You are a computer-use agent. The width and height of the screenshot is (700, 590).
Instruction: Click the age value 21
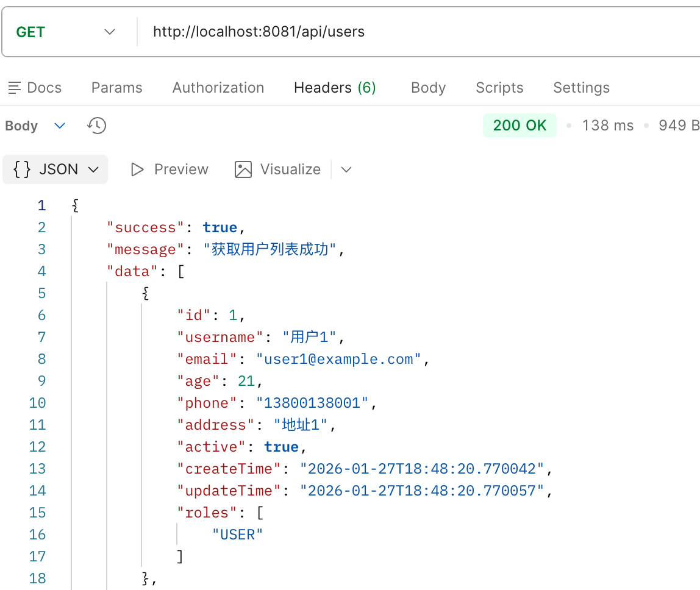tap(246, 381)
